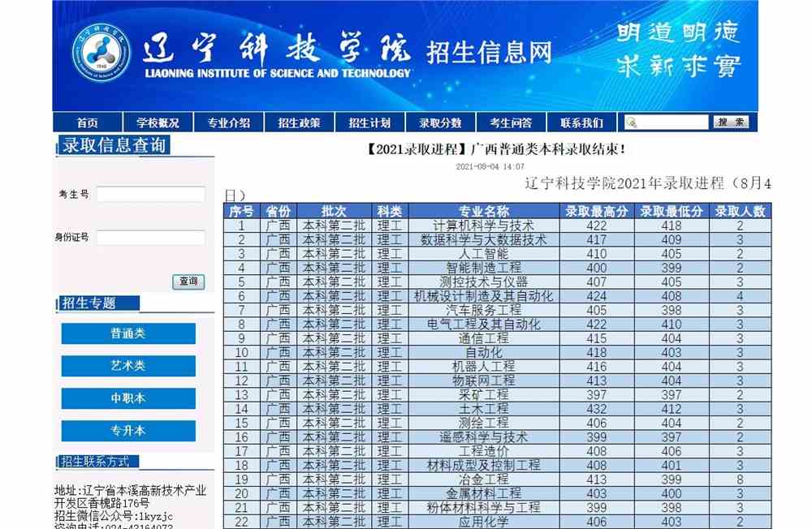
Task: Select the 机械设计制造及其自动化 major cell
Action: coord(484,296)
